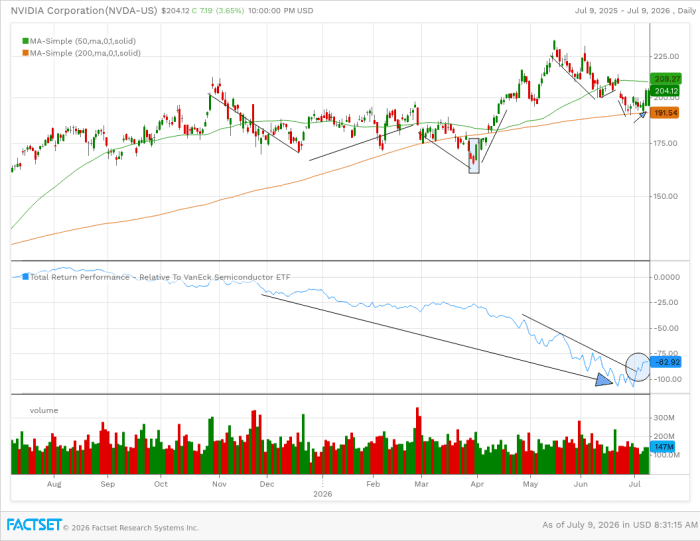Click the 150.00 price axis label
The height and width of the screenshot is (541, 700).
[665, 196]
